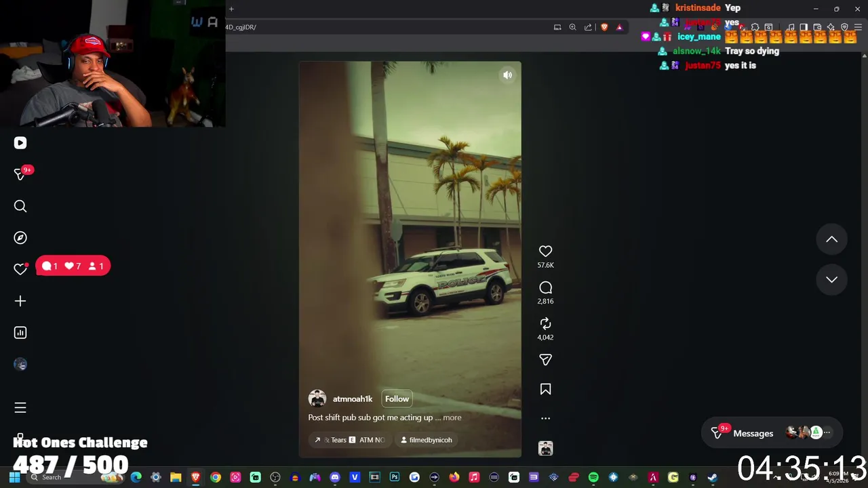868x488 pixels.
Task: Toggle the reel sound speaker icon
Action: (x=507, y=75)
